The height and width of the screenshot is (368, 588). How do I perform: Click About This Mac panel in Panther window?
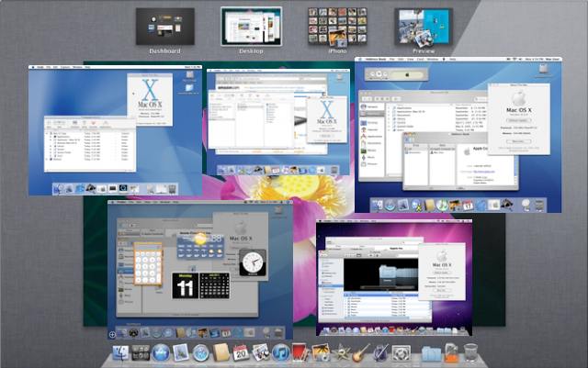[519, 119]
